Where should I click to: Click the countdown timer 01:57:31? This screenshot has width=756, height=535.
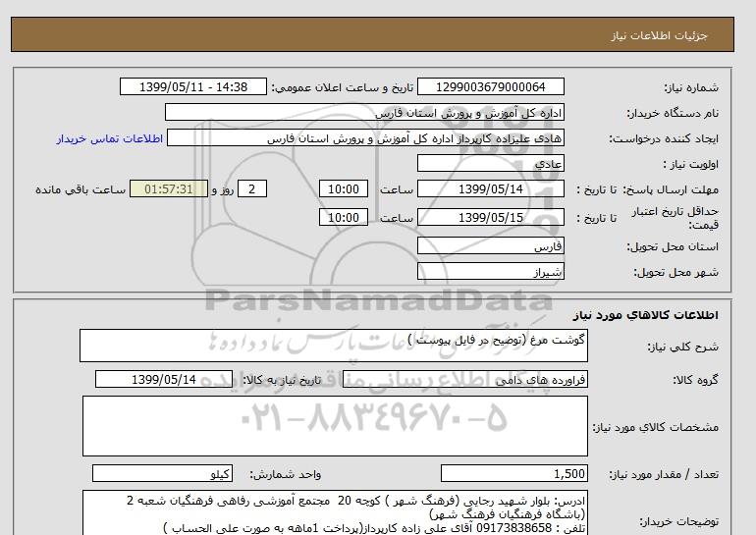click(x=169, y=188)
